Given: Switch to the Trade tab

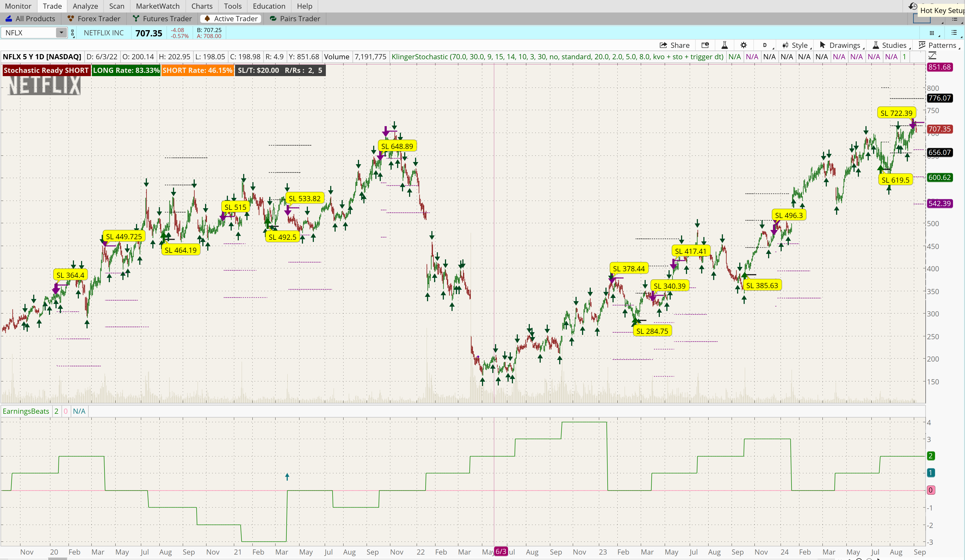Looking at the screenshot, I should tap(52, 6).
